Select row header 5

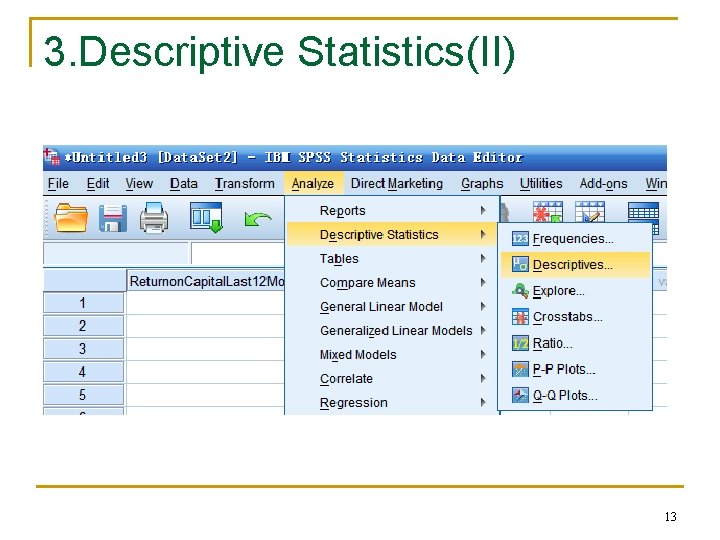pyautogui.click(x=83, y=394)
